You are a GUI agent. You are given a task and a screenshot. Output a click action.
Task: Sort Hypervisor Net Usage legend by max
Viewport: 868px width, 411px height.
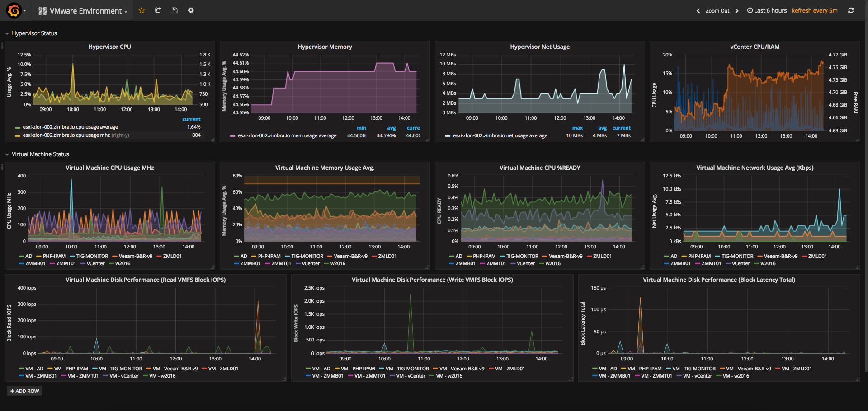tap(577, 128)
